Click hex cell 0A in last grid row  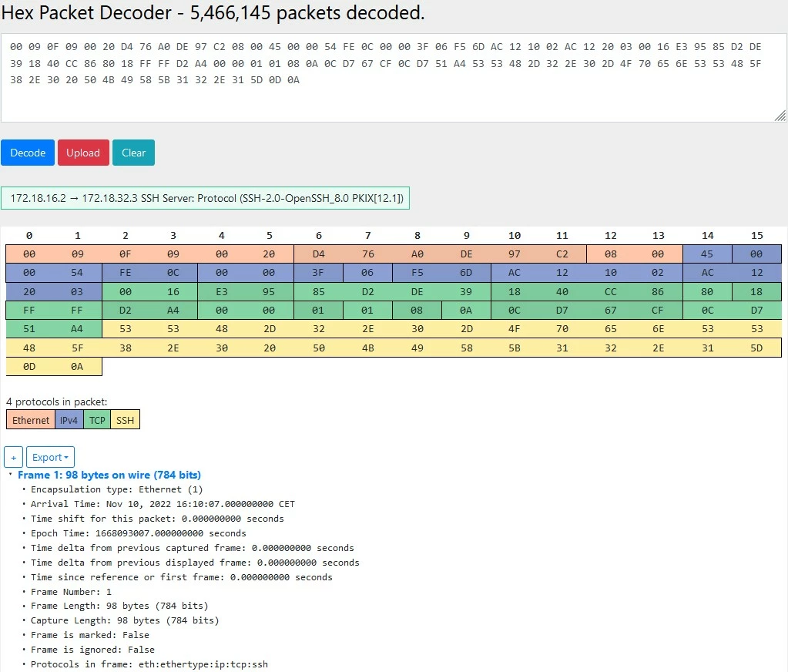click(77, 366)
